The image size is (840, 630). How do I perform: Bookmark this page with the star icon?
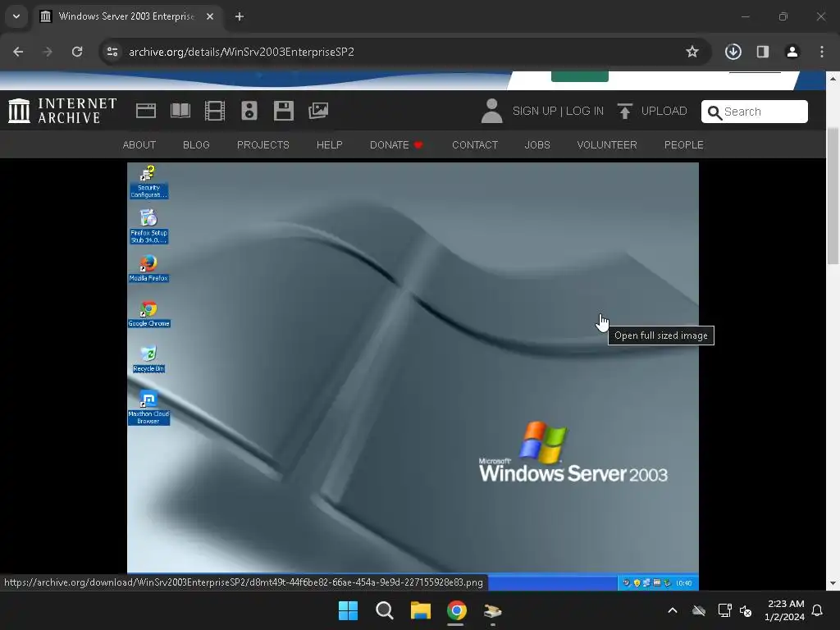(x=692, y=52)
